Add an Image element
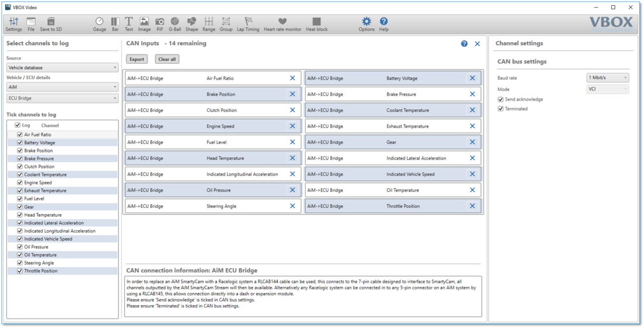 (x=144, y=24)
